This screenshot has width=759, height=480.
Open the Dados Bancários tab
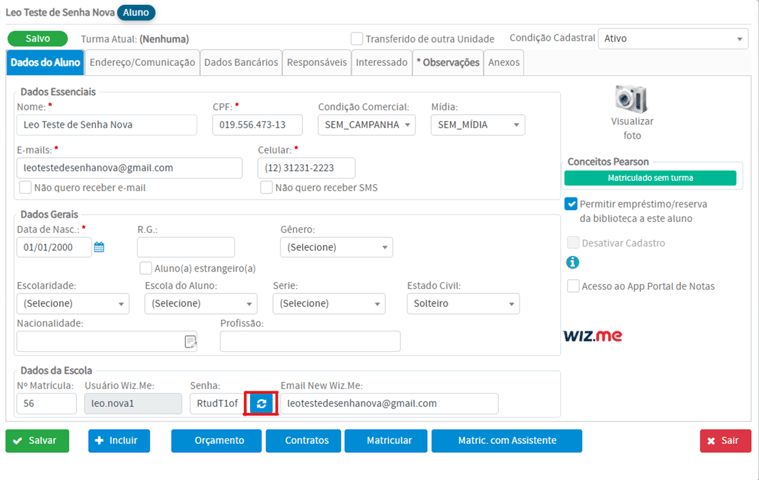click(241, 62)
